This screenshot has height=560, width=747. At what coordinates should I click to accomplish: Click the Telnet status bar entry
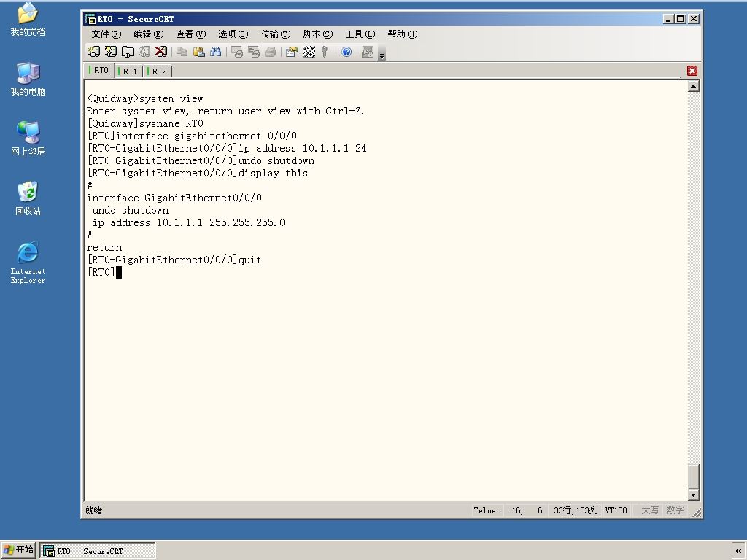[487, 510]
